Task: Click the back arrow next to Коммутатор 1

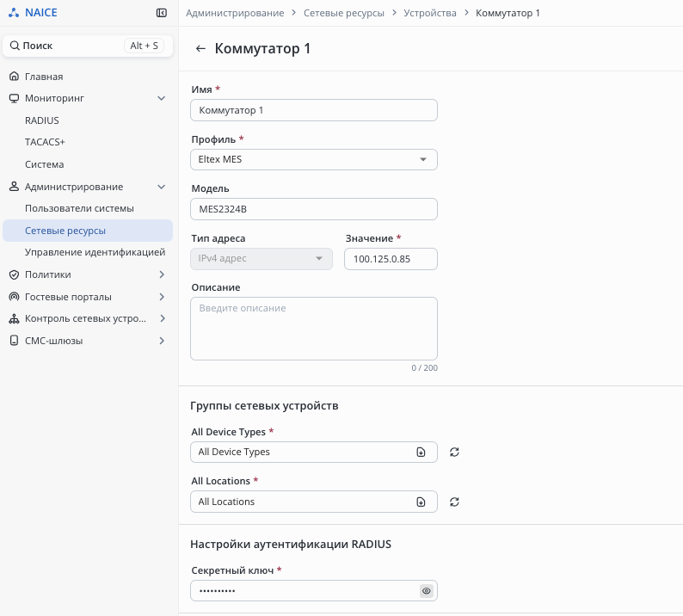Action: [x=200, y=49]
